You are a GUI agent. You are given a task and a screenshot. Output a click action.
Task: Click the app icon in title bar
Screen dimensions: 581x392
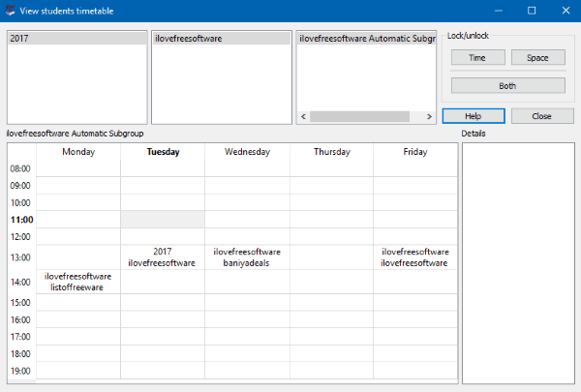pyautogui.click(x=10, y=11)
